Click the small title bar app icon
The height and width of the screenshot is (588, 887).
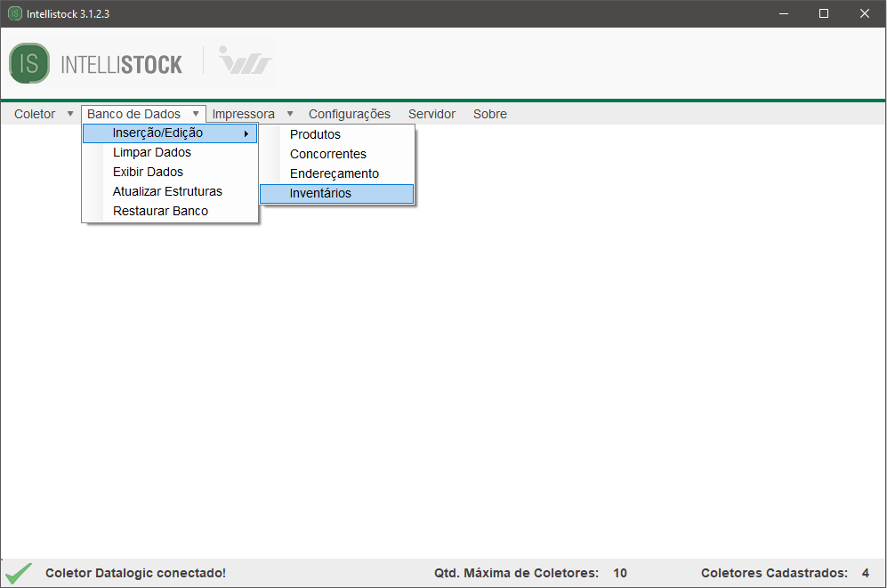pyautogui.click(x=15, y=14)
